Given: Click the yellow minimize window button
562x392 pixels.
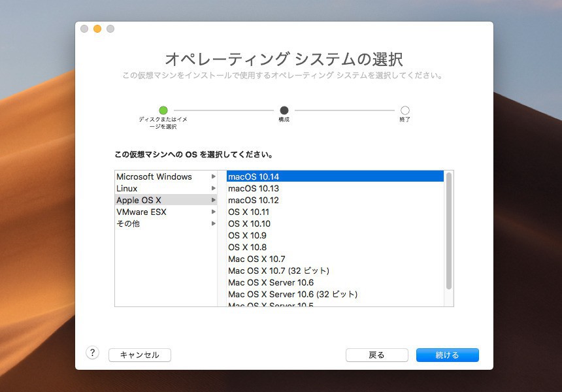Looking at the screenshot, I should (x=97, y=29).
